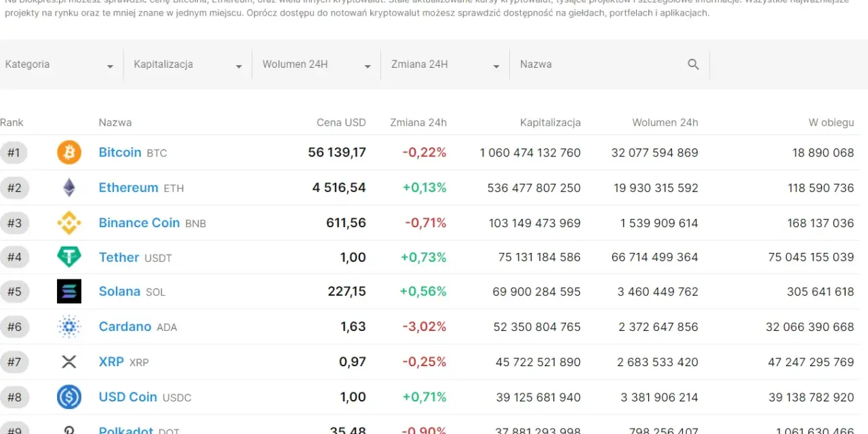This screenshot has width=868, height=434.
Task: Open the Kapitalizacja dropdown filter
Action: tap(188, 64)
